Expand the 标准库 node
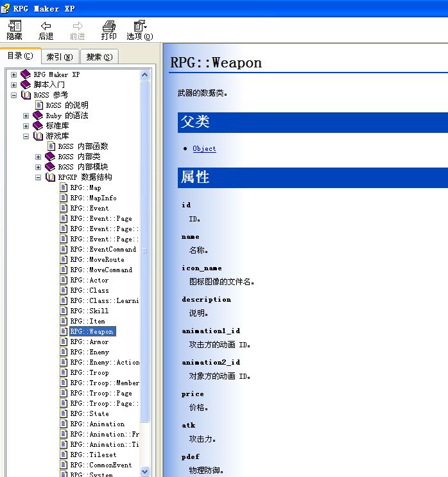448x477 pixels. [26, 126]
